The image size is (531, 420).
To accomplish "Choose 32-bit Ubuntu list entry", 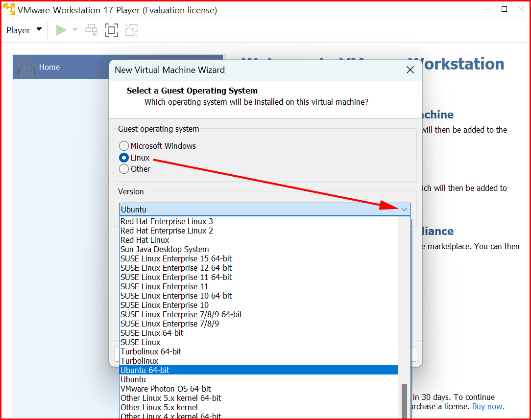I will tap(259, 380).
